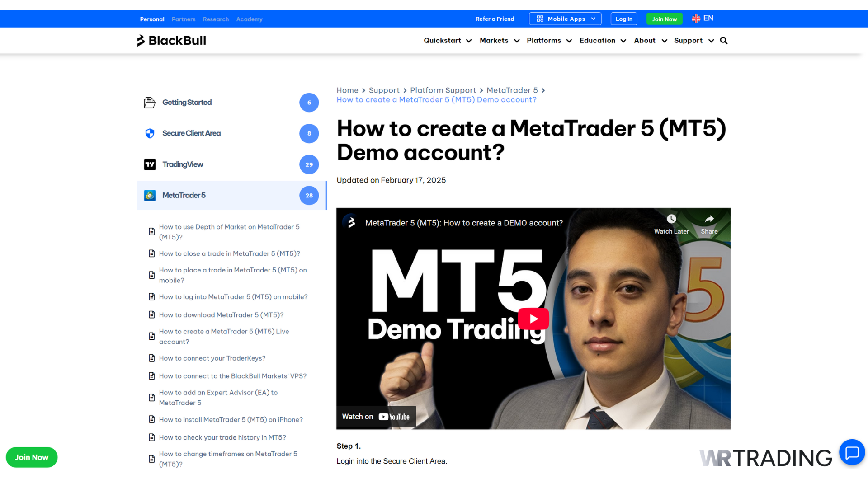The image size is (868, 488).
Task: Click document icon beside BlackBull Markets' VPS article
Action: click(x=152, y=376)
